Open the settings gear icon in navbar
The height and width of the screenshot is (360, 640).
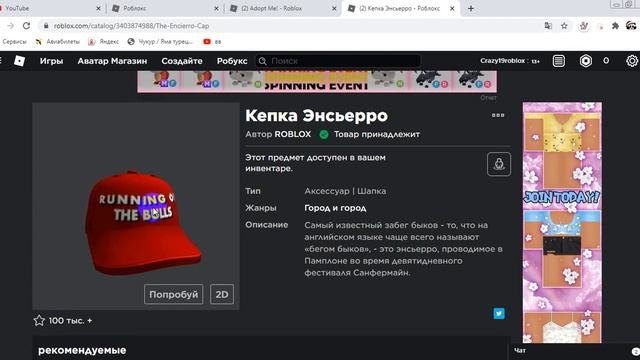[632, 61]
